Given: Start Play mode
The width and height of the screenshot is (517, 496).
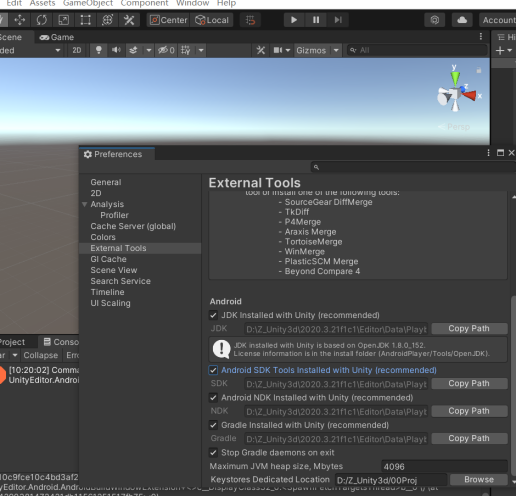Looking at the screenshot, I should [294, 20].
